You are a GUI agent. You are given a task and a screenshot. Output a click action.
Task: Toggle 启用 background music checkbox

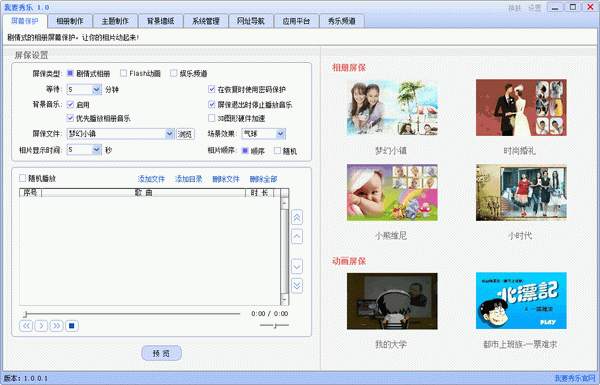(70, 104)
